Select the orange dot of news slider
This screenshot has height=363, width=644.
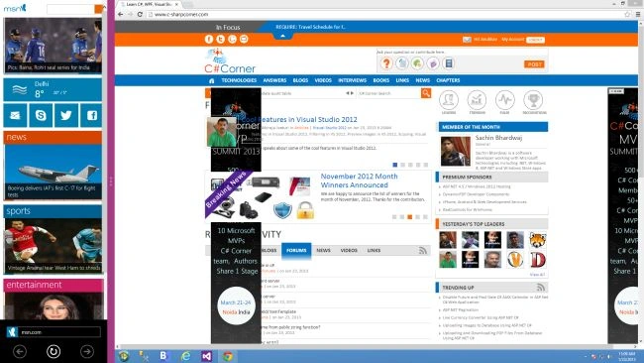(409, 216)
